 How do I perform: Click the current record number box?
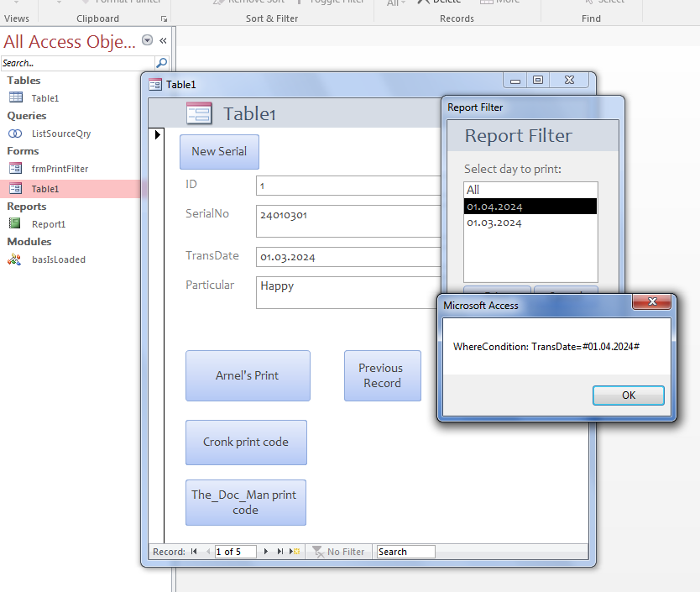pos(235,552)
